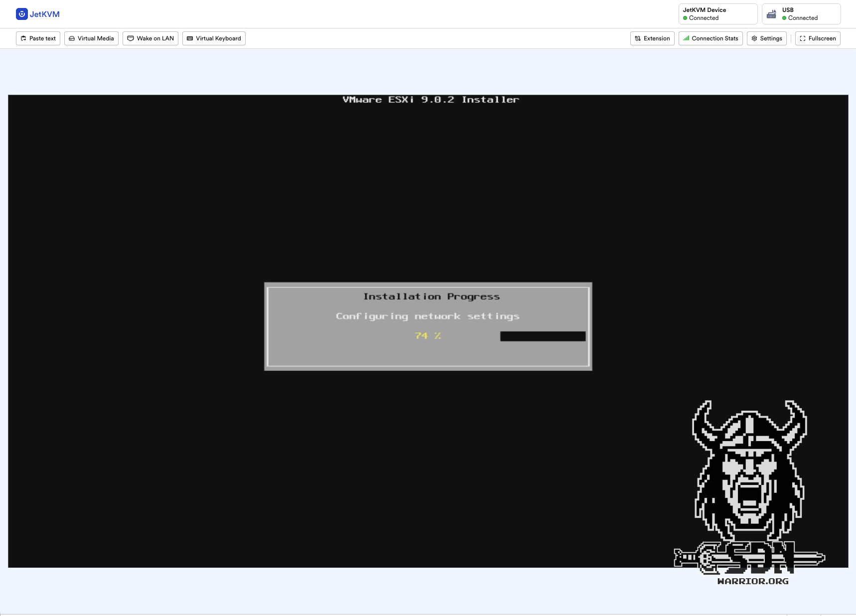This screenshot has height=616, width=856.
Task: Click the USB Connected status text
Action: 803,18
